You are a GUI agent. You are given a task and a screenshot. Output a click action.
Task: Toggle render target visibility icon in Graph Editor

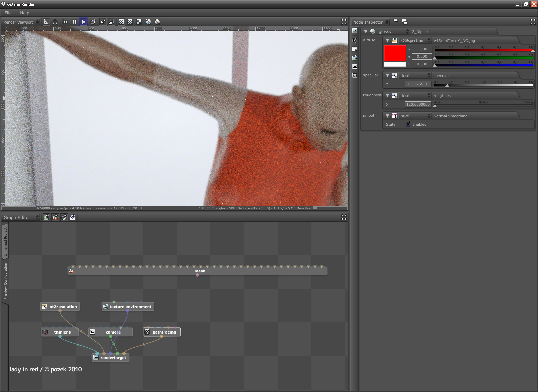click(x=46, y=217)
